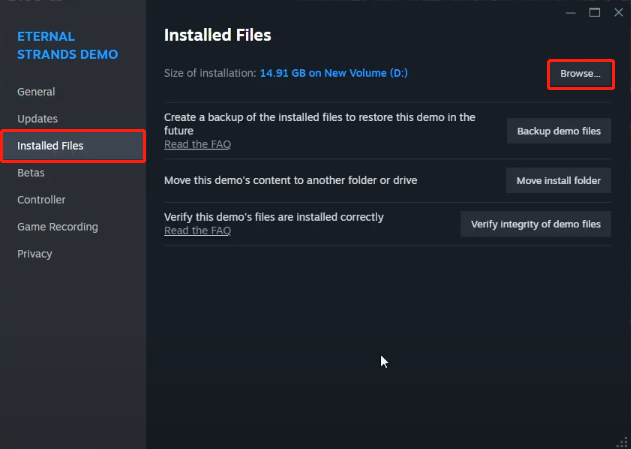Open Read the FAQ link under backup description
This screenshot has width=631, height=449.
point(197,144)
